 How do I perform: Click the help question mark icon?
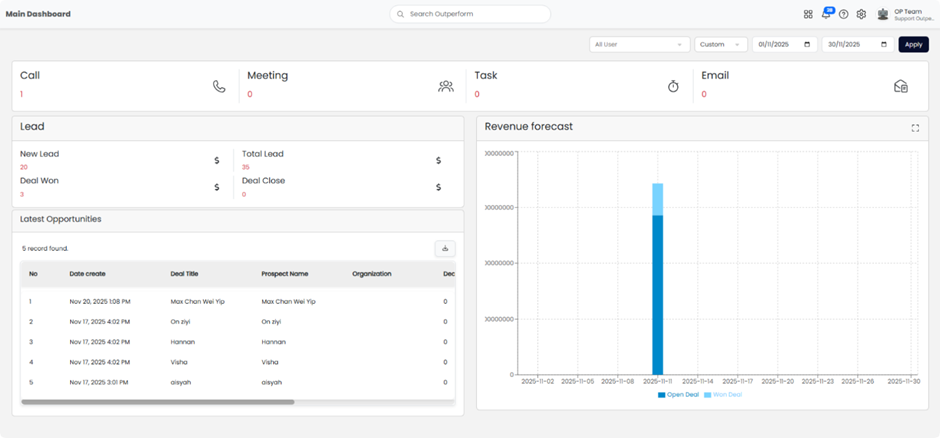843,14
